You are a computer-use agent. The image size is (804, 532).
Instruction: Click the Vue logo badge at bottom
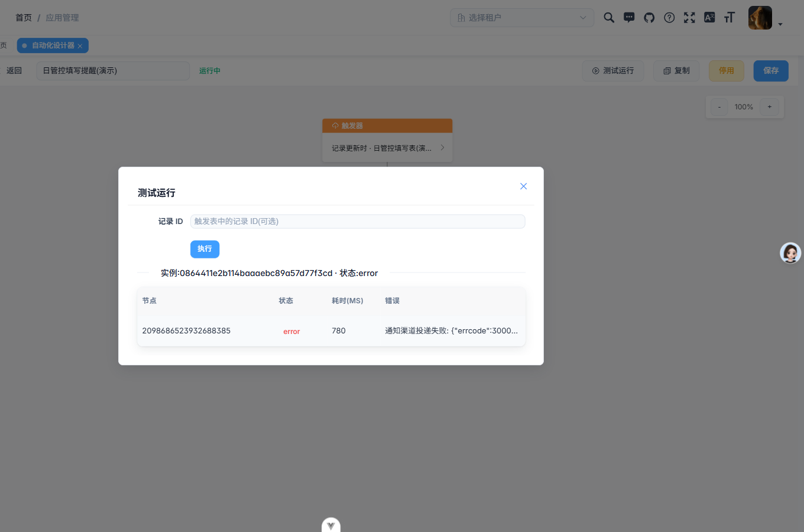pyautogui.click(x=331, y=525)
